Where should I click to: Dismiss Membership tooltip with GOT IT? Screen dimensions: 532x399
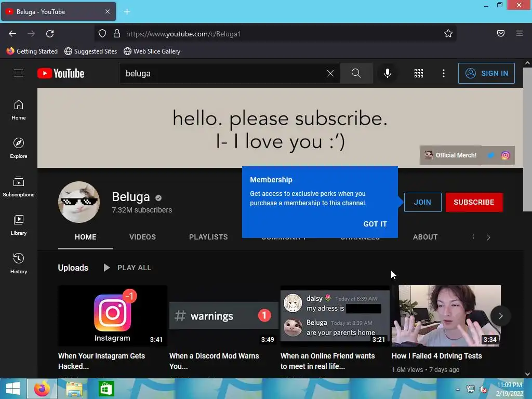point(375,224)
